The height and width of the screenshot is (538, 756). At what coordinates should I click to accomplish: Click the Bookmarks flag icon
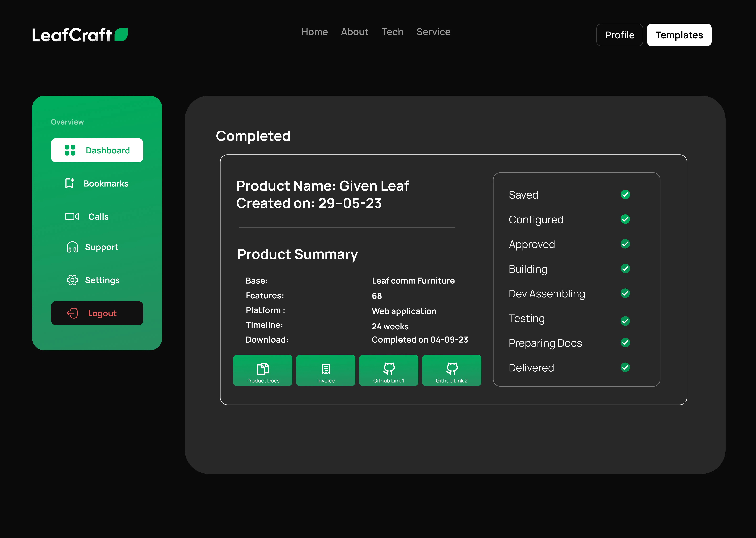(x=70, y=183)
